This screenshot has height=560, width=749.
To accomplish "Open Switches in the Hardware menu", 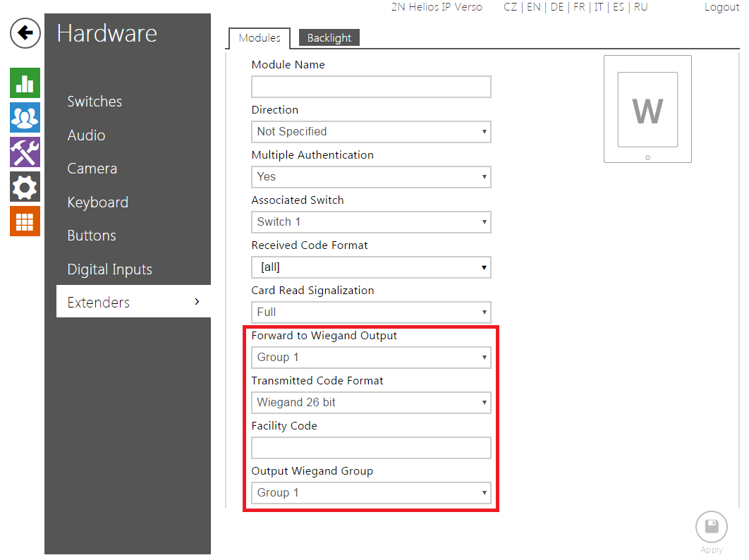I will tap(95, 102).
